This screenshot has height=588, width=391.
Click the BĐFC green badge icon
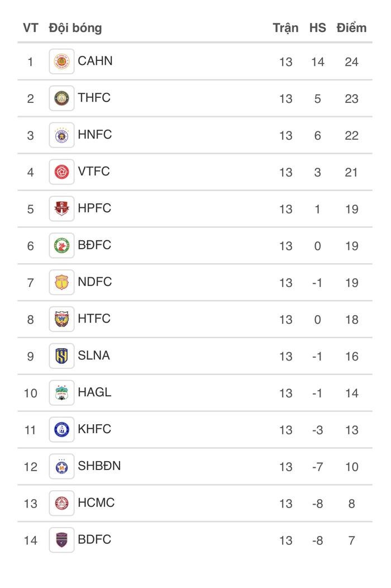point(61,246)
